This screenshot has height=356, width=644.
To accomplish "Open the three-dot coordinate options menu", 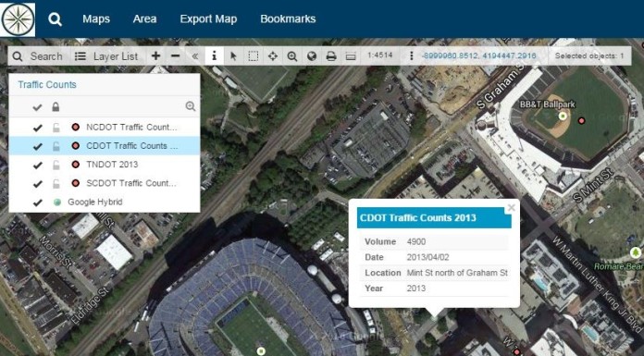I will [411, 55].
